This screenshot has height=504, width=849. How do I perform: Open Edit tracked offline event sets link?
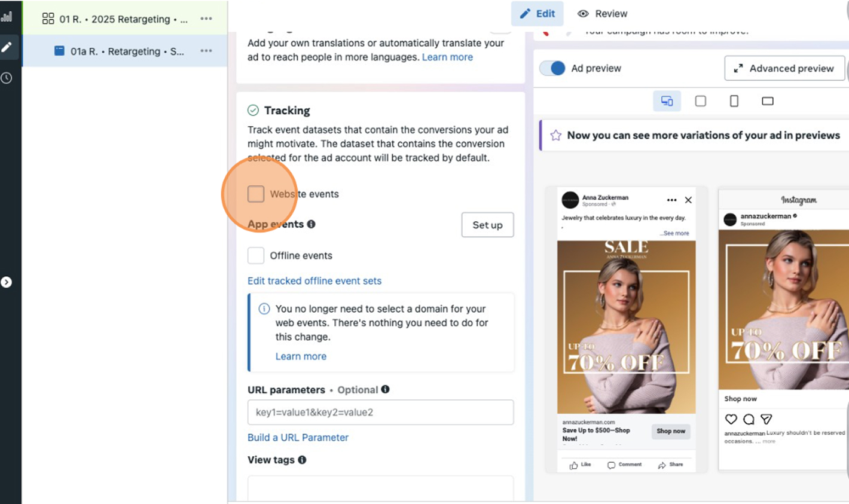coord(314,280)
